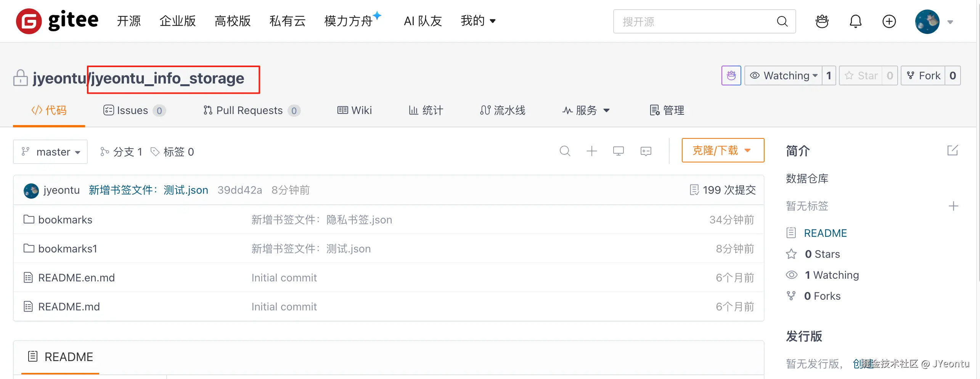Open the Web IDE monitor icon
Image resolution: width=980 pixels, height=379 pixels.
click(619, 151)
